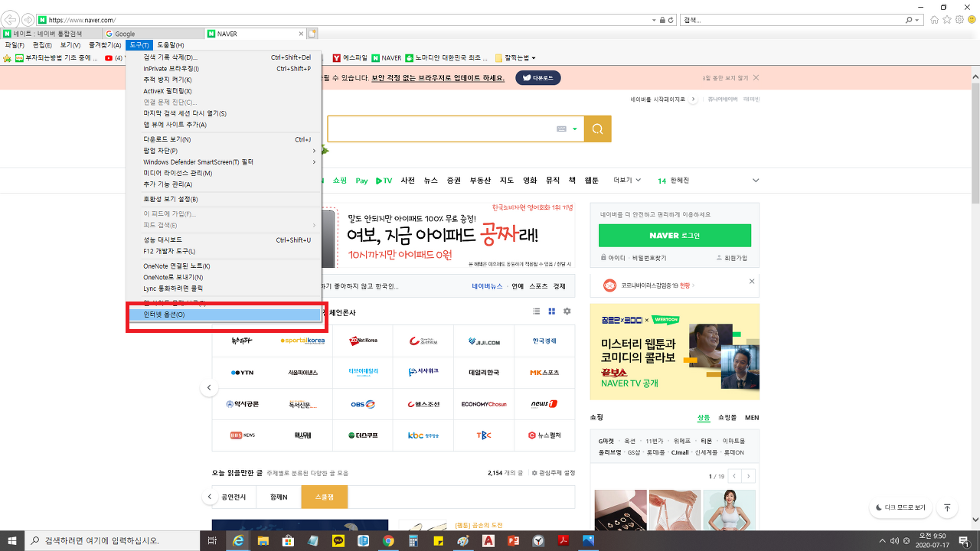Image resolution: width=980 pixels, height=551 pixels.
Task: Click the browser Back arrow button
Action: 11,19
